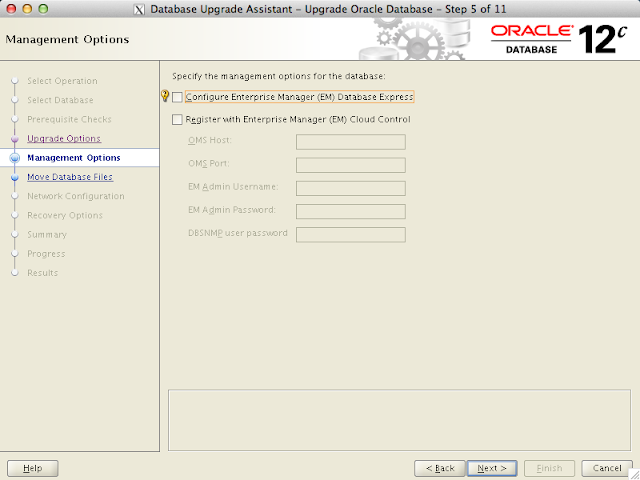The height and width of the screenshot is (480, 640).
Task: Click the Select Operation step label
Action: point(62,81)
